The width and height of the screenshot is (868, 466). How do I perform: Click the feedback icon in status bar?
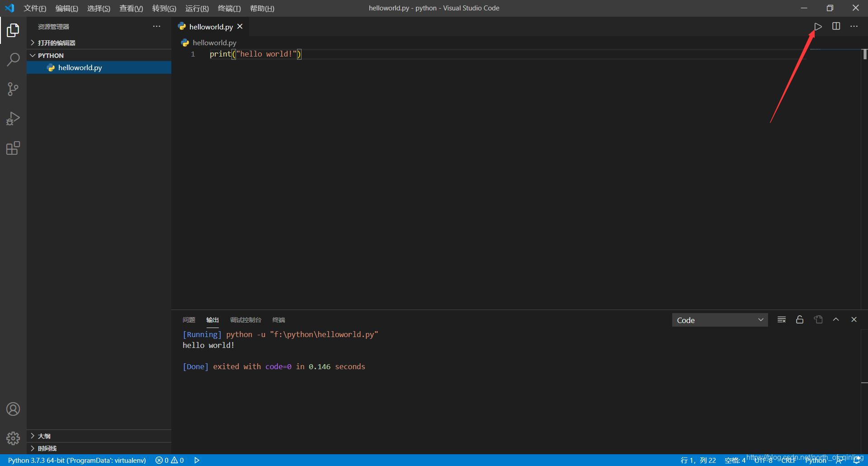[x=839, y=460]
